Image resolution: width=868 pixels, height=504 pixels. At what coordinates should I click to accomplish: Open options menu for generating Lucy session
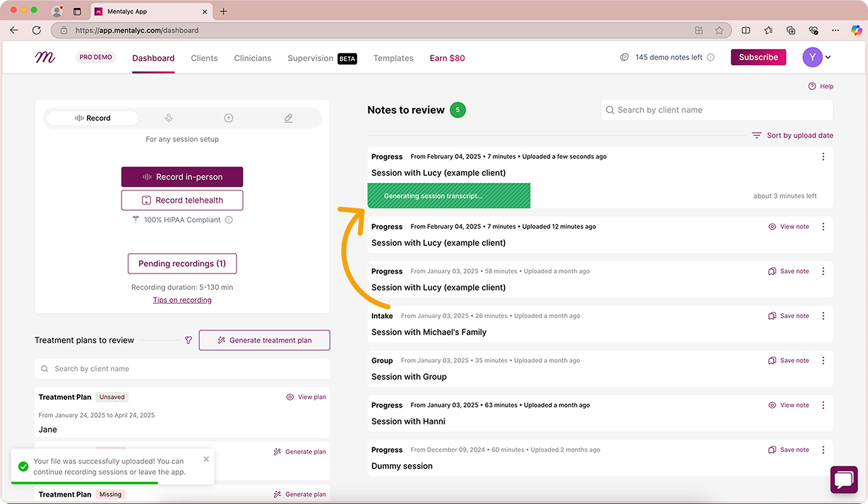pos(823,157)
